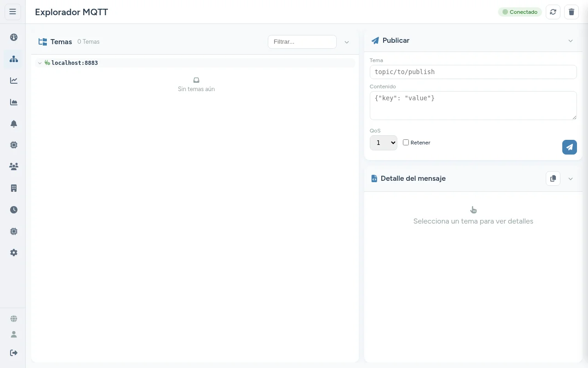Open the dashboard gauge icon in the sidebar
This screenshot has height=368, width=588.
14,37
